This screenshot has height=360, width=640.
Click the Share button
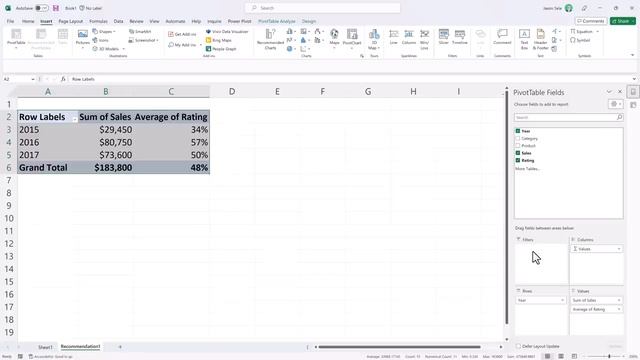[x=623, y=21]
